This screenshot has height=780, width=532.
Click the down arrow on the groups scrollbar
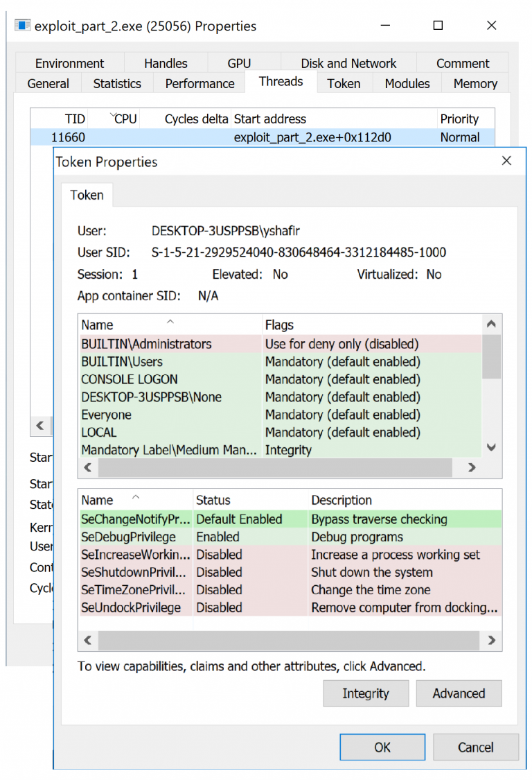pos(491,447)
